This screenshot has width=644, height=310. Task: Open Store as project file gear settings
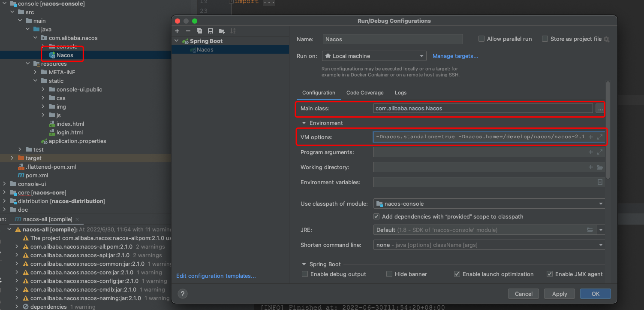pyautogui.click(x=606, y=39)
